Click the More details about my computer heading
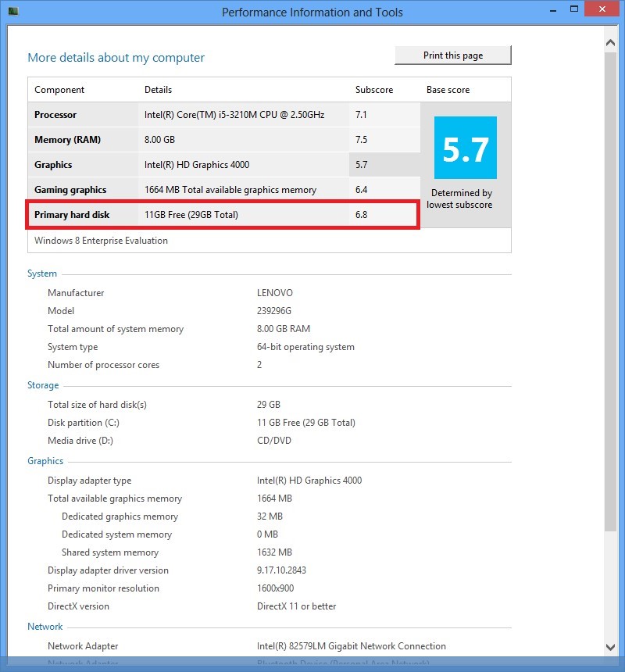The height and width of the screenshot is (672, 625). coord(116,58)
